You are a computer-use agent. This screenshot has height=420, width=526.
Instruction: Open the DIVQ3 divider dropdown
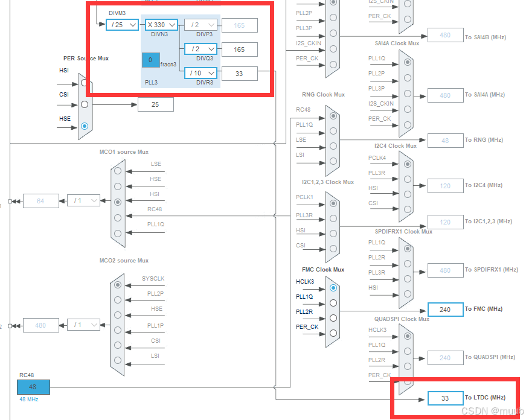pos(201,49)
